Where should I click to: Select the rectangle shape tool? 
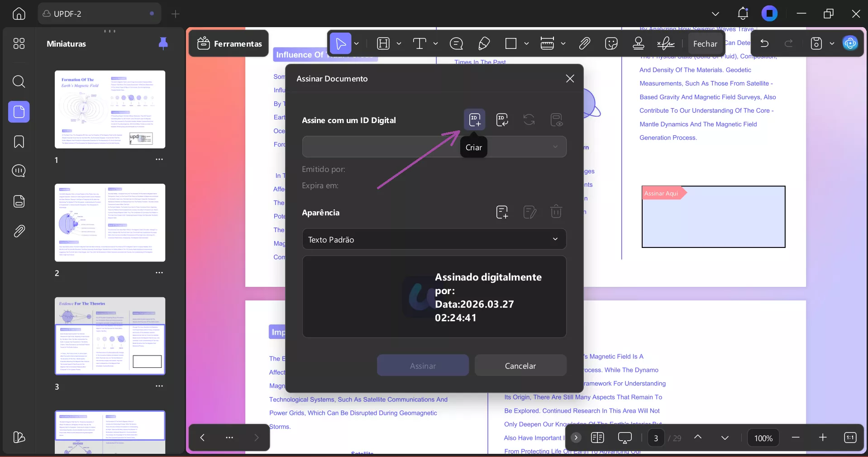511,43
